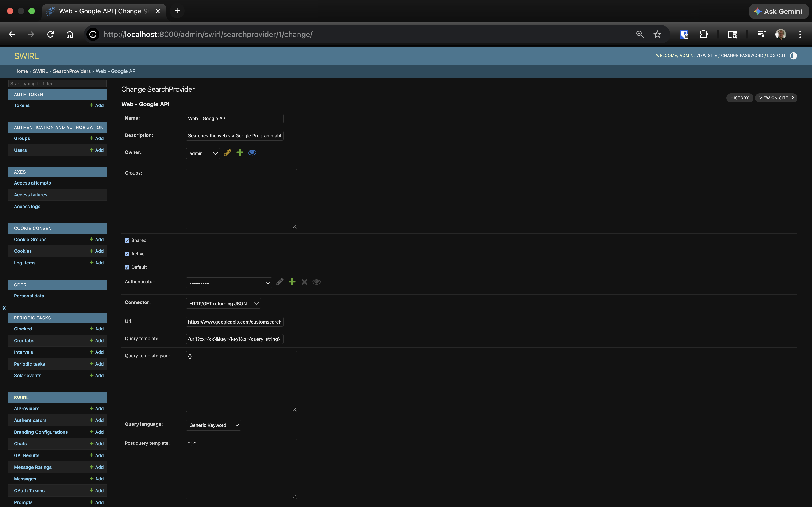Uncheck the Default checkbox
This screenshot has height=507, width=812.
point(127,267)
